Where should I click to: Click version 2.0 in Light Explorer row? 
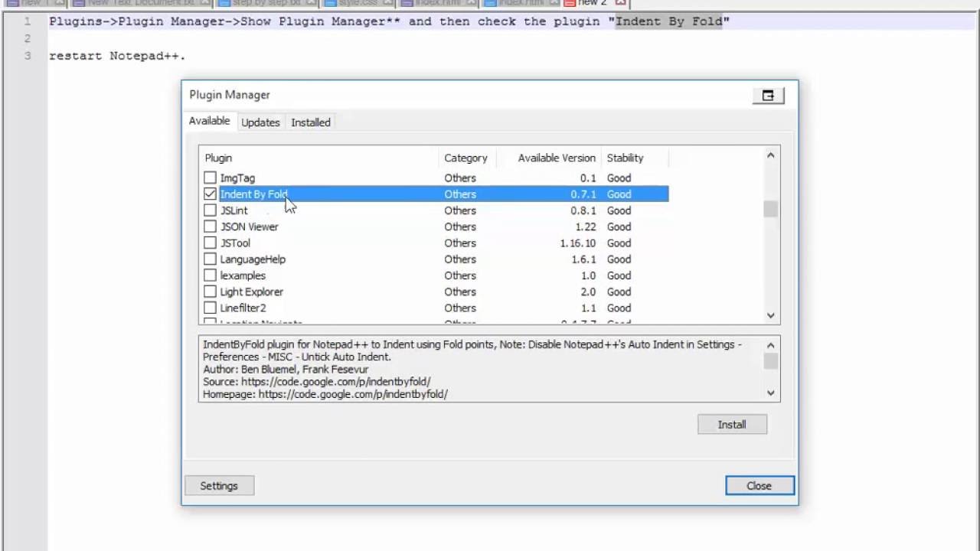588,292
